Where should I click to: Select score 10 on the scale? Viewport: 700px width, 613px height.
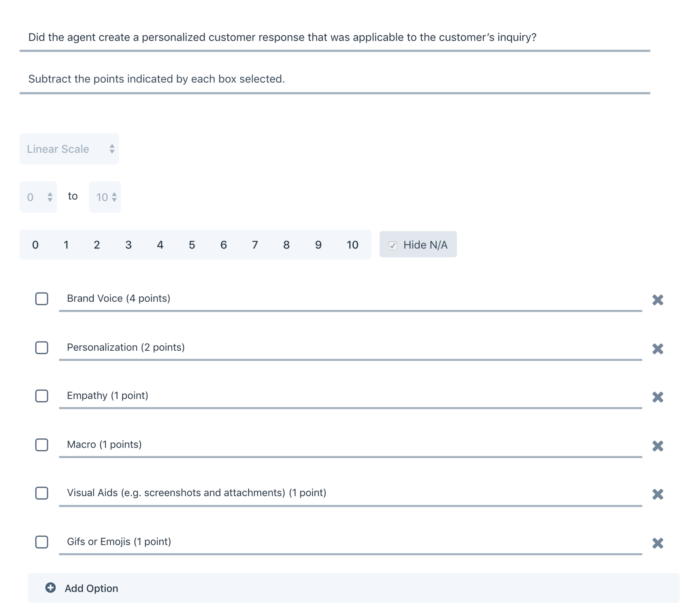352,245
